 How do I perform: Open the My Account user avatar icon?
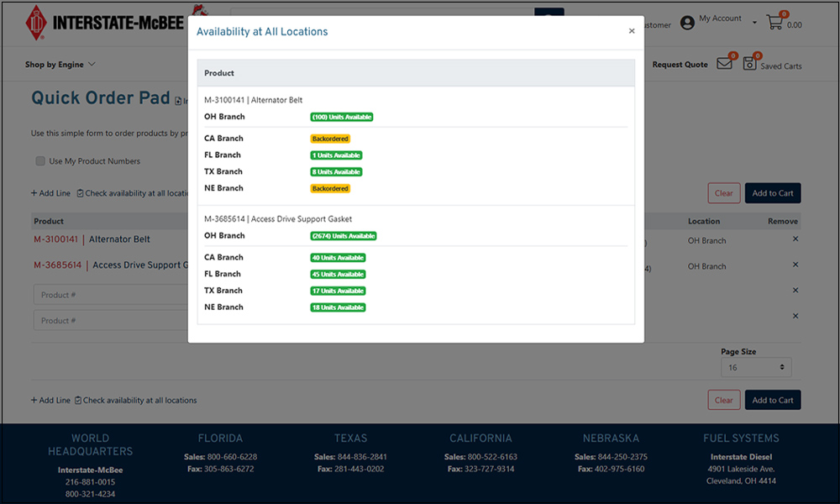pyautogui.click(x=687, y=23)
